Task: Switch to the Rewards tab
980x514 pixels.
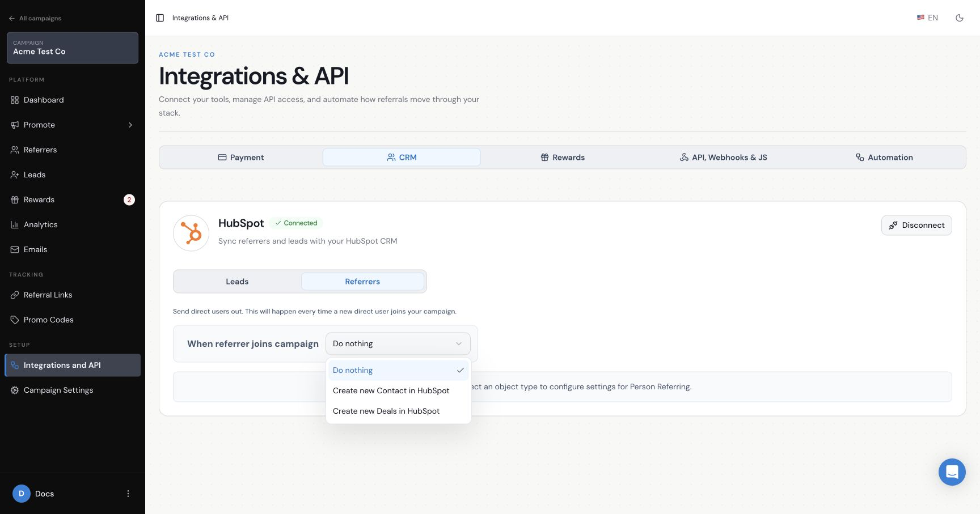Action: 563,158
